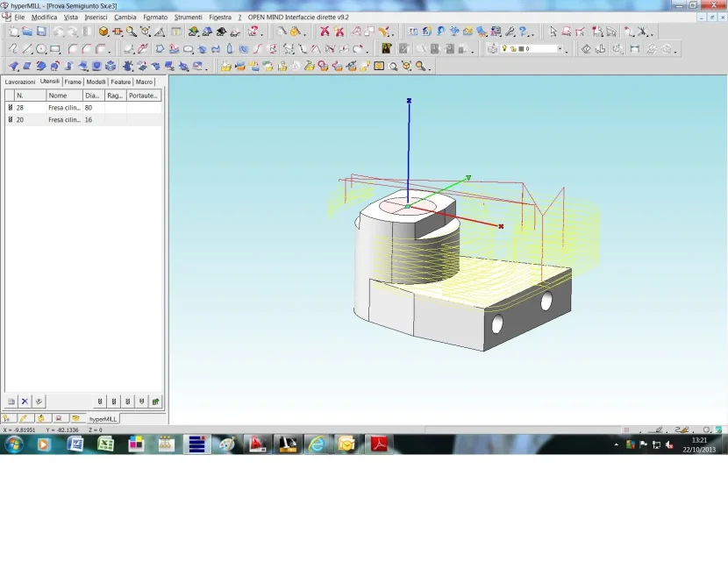The width and height of the screenshot is (728, 561).
Task: Click the zoom magnifier icon in top toolbar
Action: 131,32
